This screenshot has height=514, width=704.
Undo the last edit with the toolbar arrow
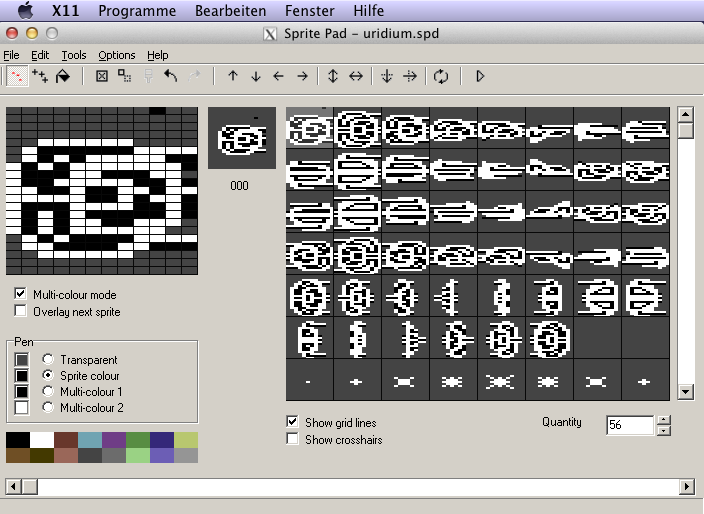pyautogui.click(x=171, y=76)
